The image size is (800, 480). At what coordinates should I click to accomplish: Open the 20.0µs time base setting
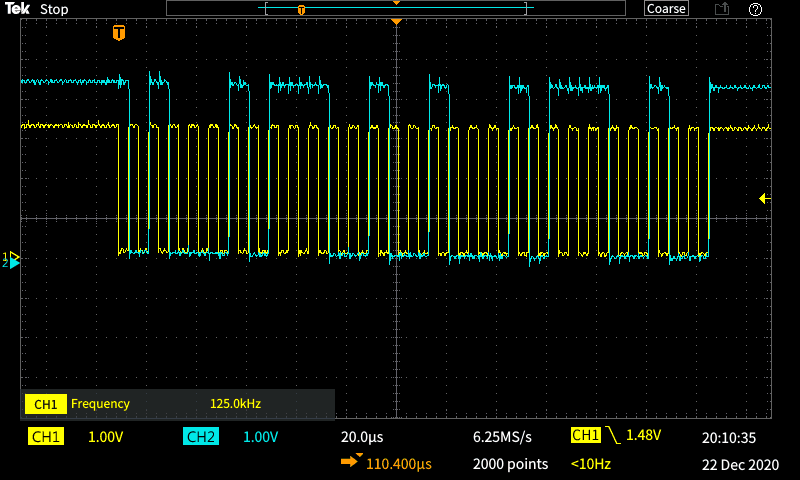[x=362, y=437]
